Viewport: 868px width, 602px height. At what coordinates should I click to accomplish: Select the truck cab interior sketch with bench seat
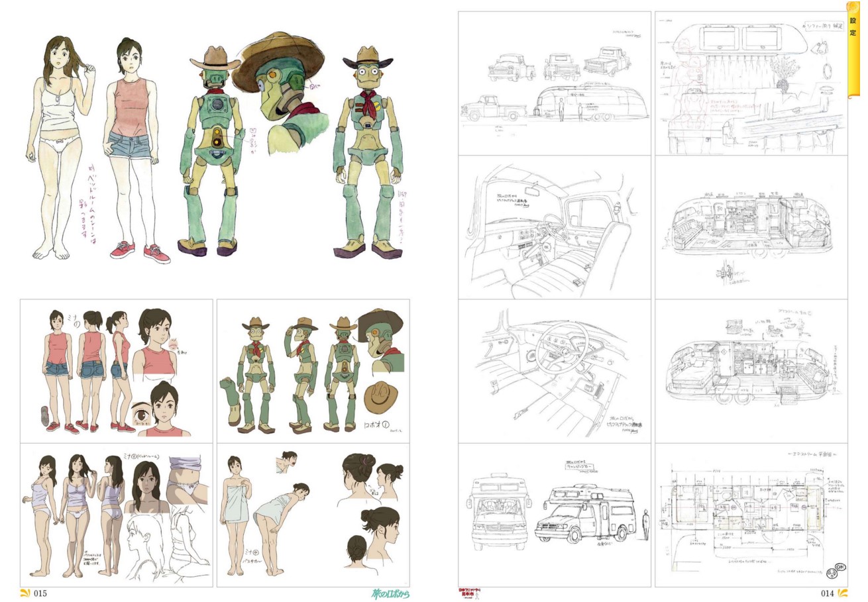click(x=554, y=227)
